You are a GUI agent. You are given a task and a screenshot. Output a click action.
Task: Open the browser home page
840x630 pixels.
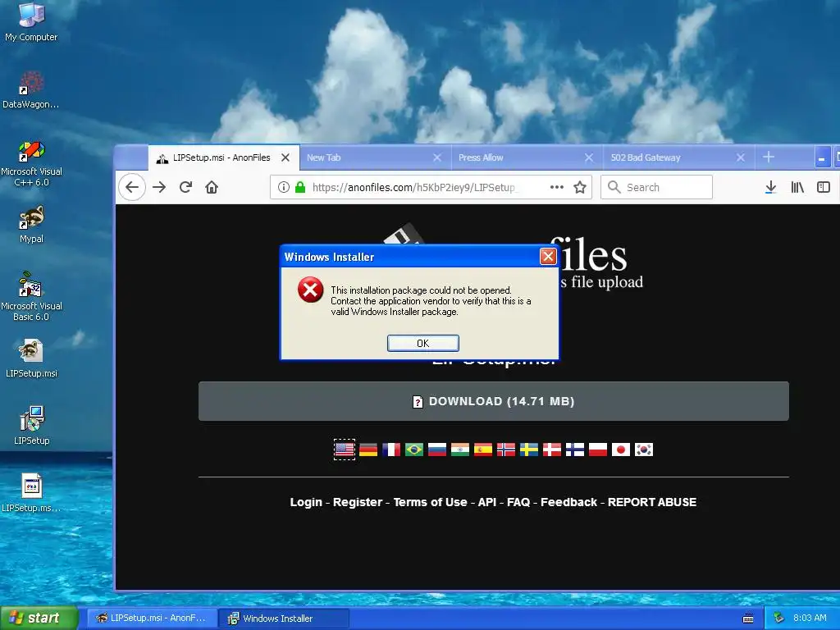[212, 187]
